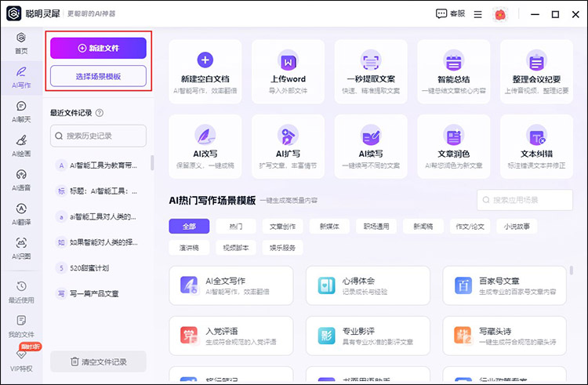
Task: Open AI识图 image recognition in sidebar
Action: pos(21,249)
